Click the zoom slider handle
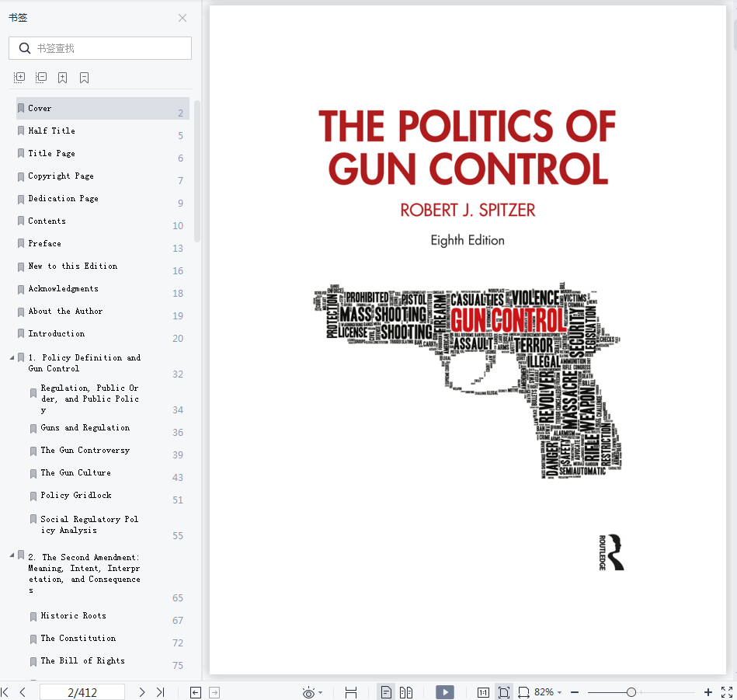The image size is (737, 700). point(631,692)
